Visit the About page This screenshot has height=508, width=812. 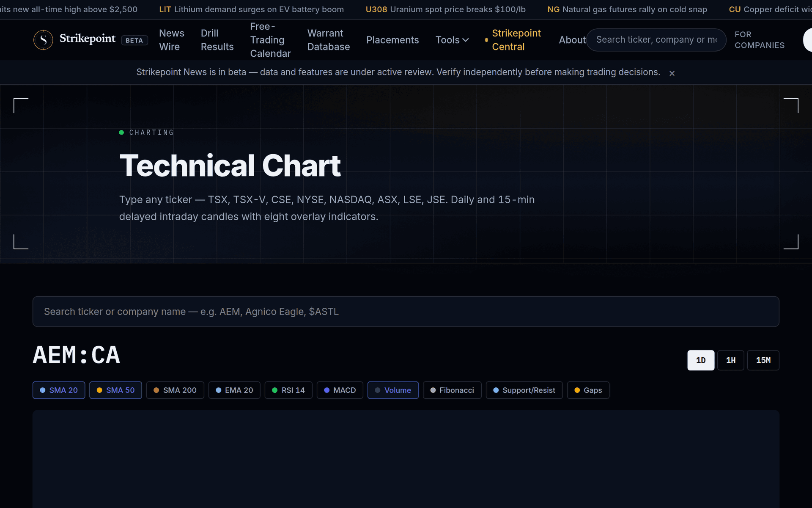pyautogui.click(x=572, y=40)
